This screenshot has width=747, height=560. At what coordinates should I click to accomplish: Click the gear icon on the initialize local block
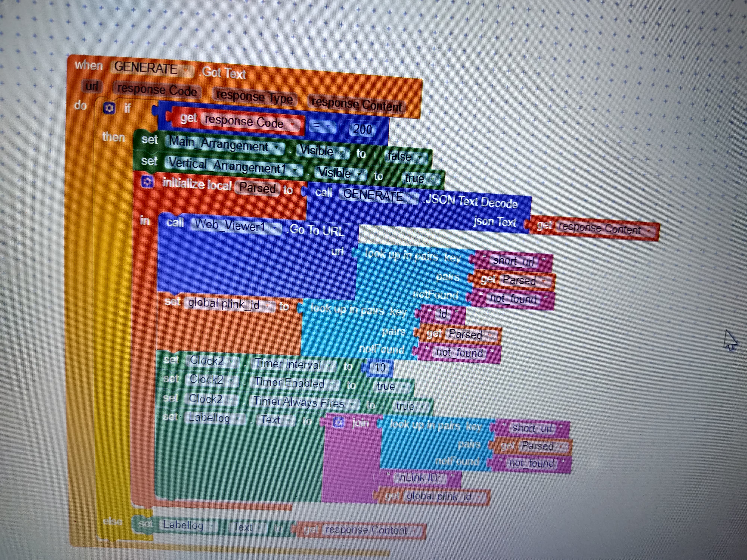(147, 182)
